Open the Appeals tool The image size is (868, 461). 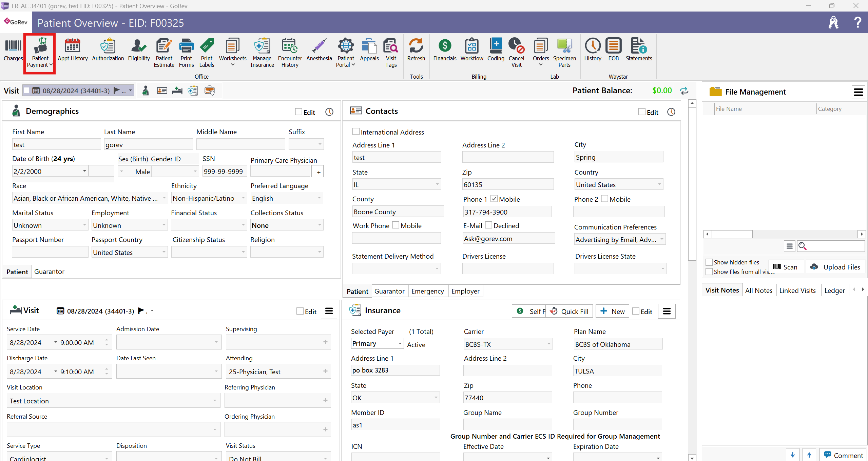pos(369,50)
